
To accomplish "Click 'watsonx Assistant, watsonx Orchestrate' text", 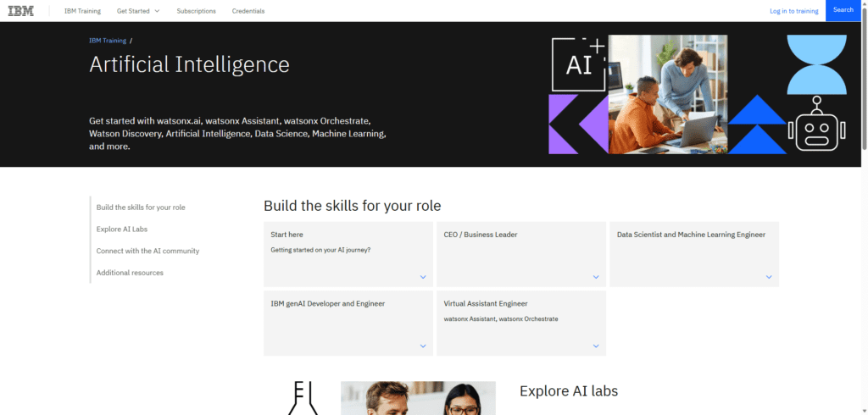I will click(501, 319).
